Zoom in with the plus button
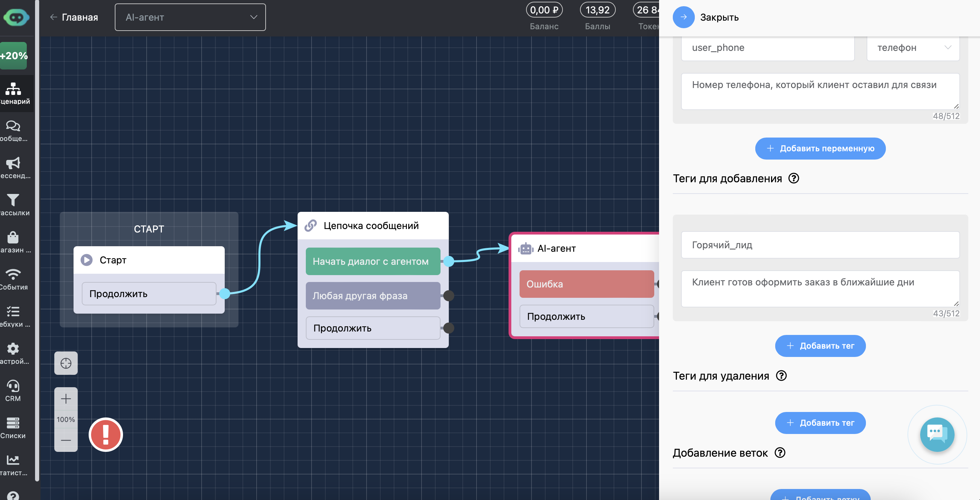980x500 pixels. pos(66,399)
